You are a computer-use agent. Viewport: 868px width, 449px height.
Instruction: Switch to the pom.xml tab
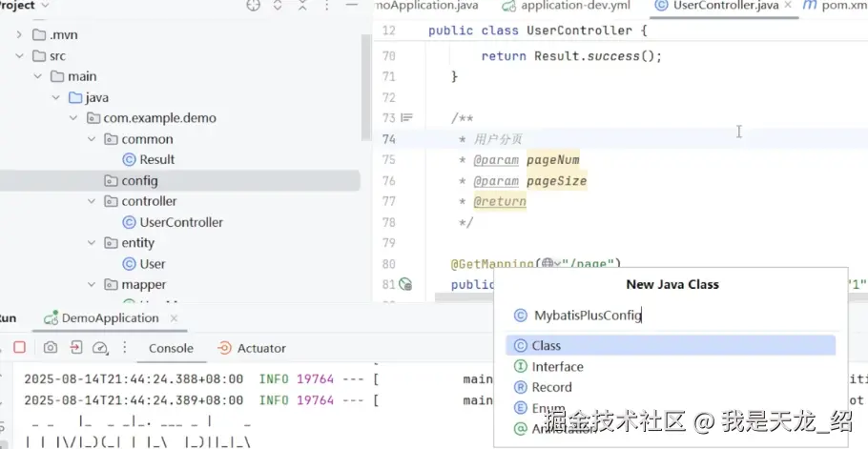836,6
